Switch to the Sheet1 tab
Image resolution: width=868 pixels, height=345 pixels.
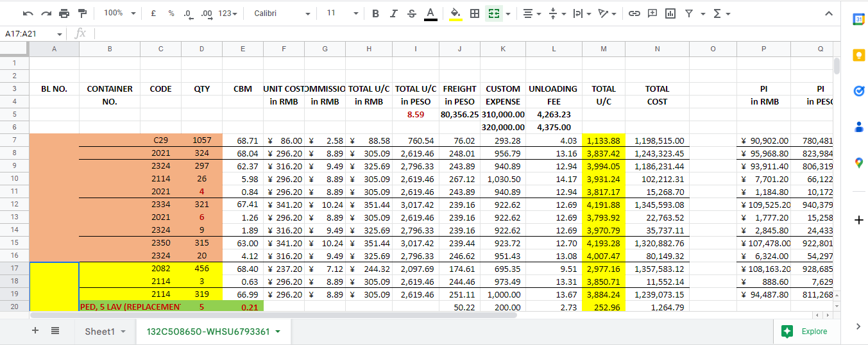point(105,332)
